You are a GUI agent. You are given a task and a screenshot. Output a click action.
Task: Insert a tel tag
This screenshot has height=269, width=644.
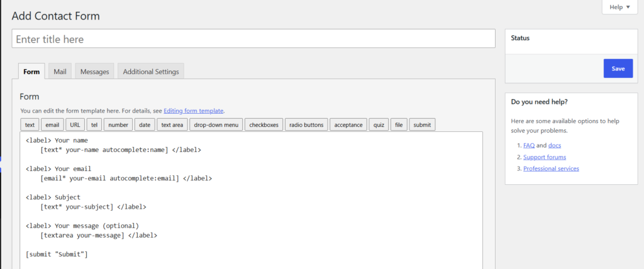94,125
